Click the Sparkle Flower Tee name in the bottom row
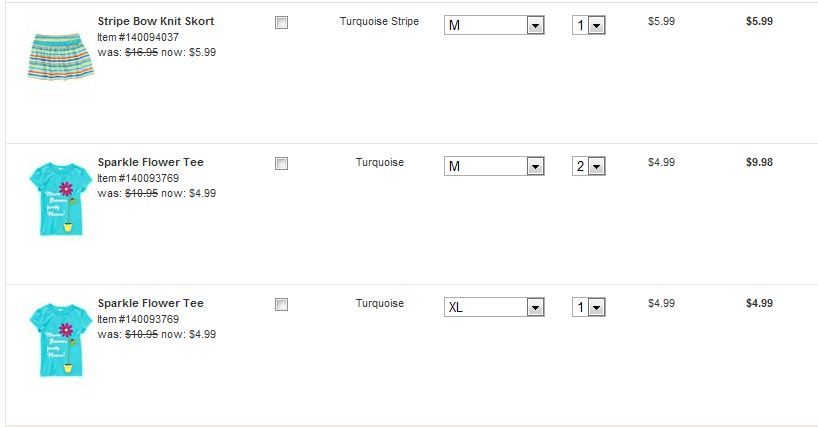 pos(150,303)
